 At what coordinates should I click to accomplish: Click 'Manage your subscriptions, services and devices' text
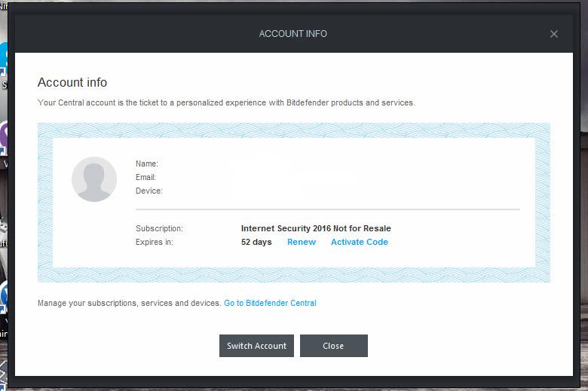click(130, 303)
